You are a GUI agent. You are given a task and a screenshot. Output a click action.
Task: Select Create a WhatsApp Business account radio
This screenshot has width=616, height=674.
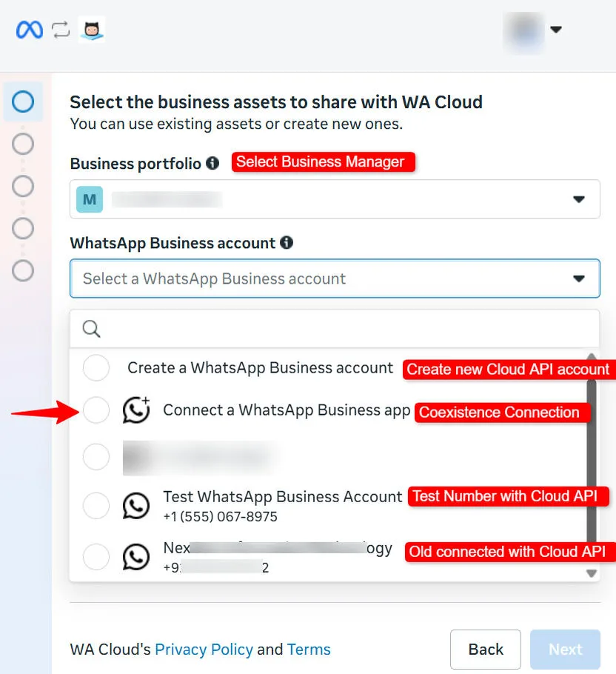click(x=96, y=368)
